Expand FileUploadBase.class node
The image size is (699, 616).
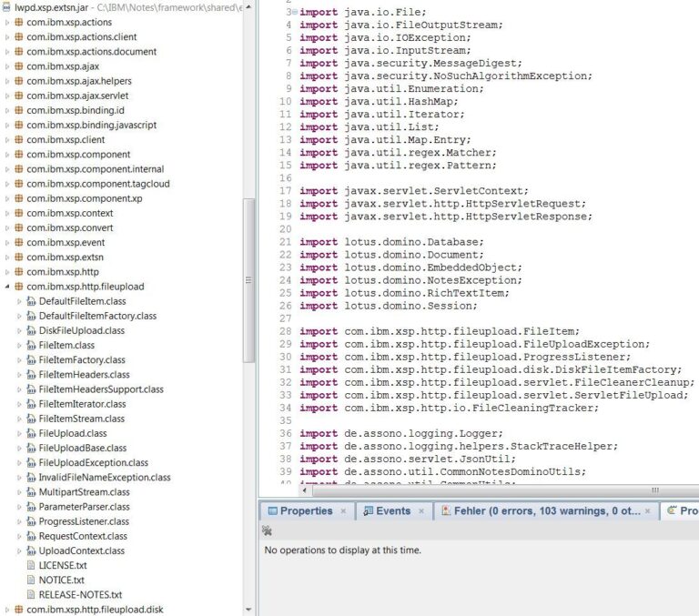tap(19, 448)
